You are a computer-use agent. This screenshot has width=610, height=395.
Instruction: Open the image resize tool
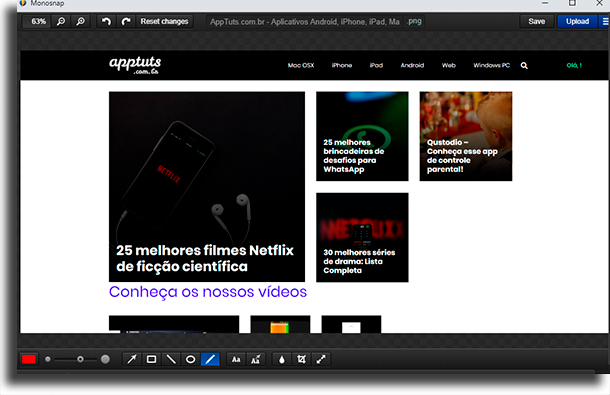321,359
